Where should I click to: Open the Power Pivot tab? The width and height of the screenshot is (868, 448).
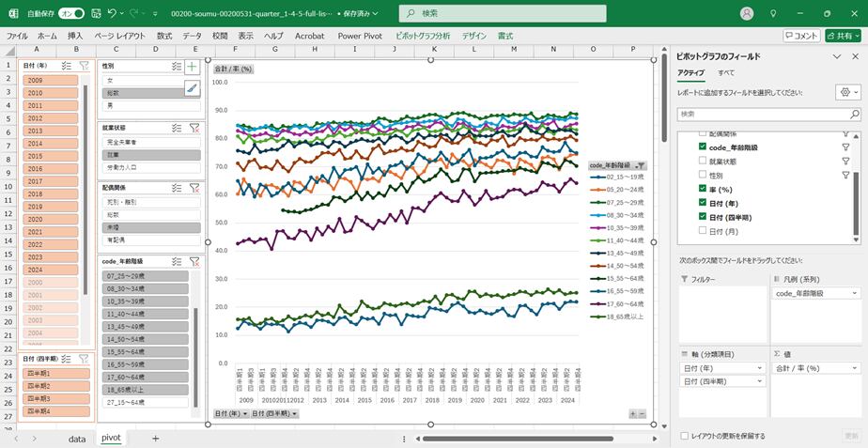(x=360, y=36)
